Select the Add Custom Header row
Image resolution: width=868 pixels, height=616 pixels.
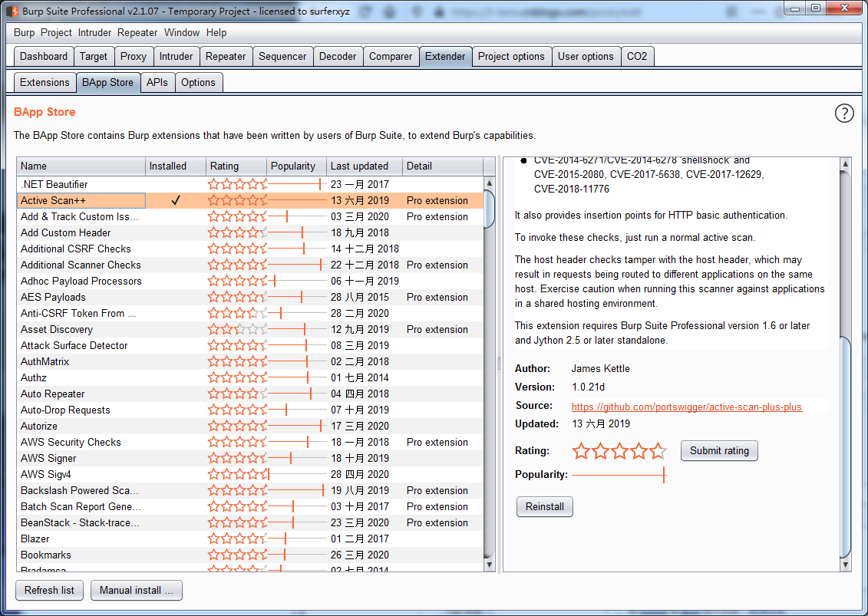tap(250, 232)
